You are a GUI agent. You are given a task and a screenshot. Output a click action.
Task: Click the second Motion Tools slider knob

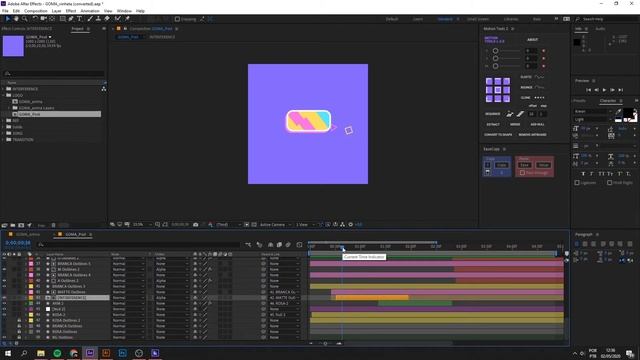[x=495, y=58]
